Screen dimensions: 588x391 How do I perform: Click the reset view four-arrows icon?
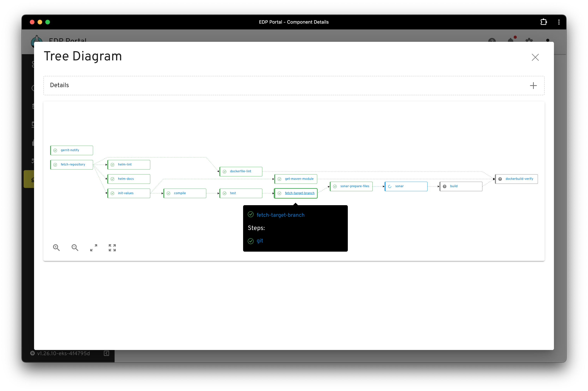coord(112,248)
